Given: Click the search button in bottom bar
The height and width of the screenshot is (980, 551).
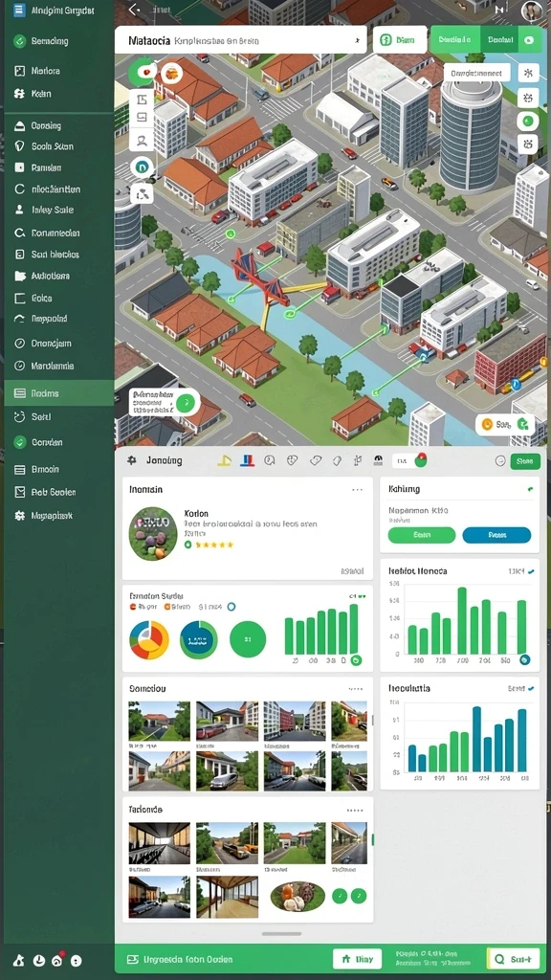Looking at the screenshot, I should (513, 959).
